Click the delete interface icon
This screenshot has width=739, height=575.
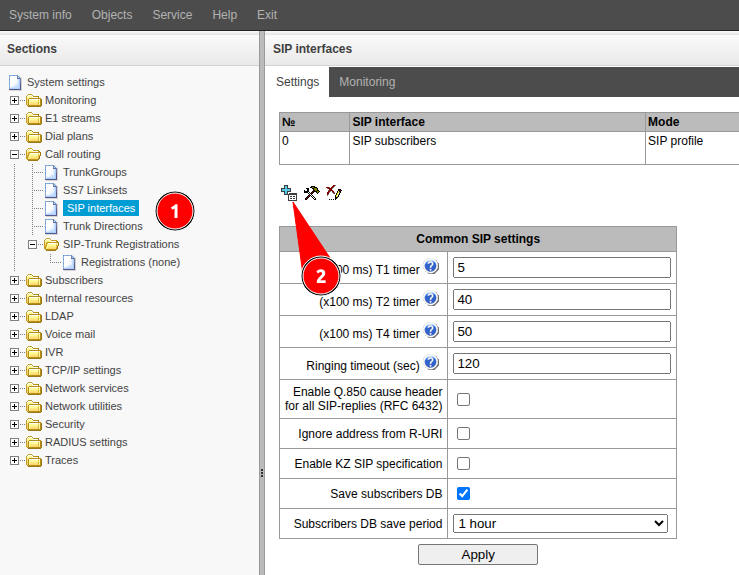334,193
